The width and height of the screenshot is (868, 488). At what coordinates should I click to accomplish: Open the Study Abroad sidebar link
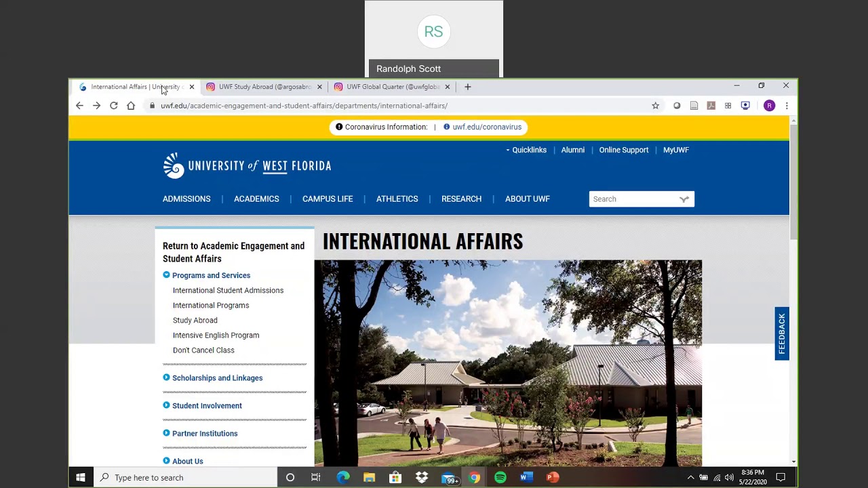[x=195, y=320]
